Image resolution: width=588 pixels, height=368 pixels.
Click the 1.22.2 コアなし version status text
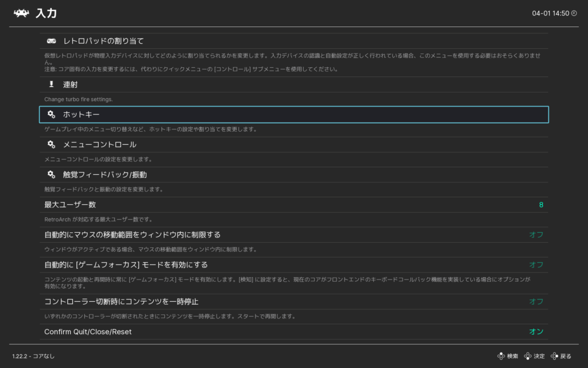33,356
